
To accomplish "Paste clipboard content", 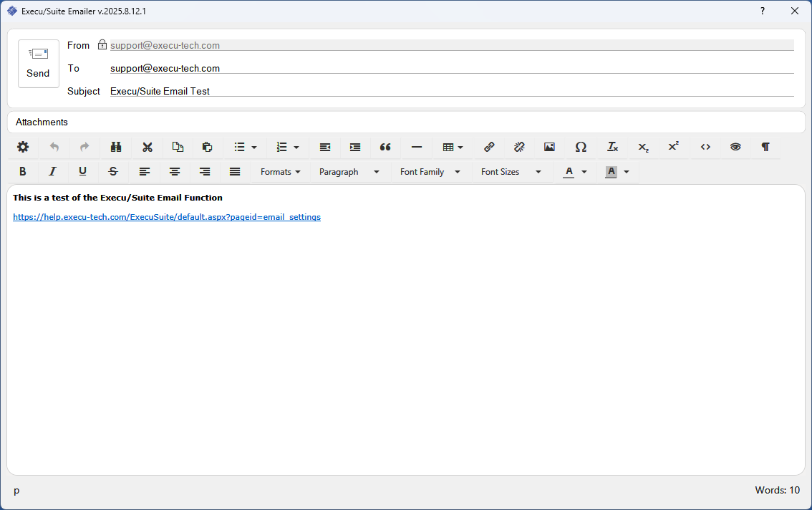I will [207, 147].
